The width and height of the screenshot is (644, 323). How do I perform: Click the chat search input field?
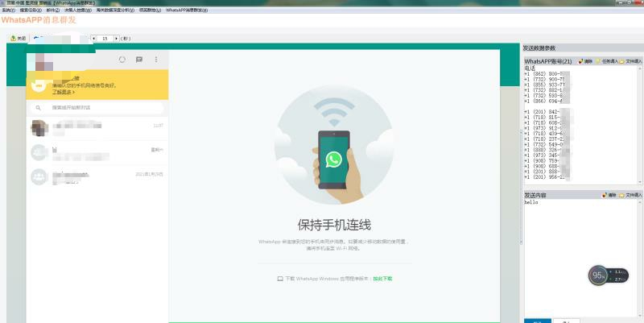click(97, 108)
